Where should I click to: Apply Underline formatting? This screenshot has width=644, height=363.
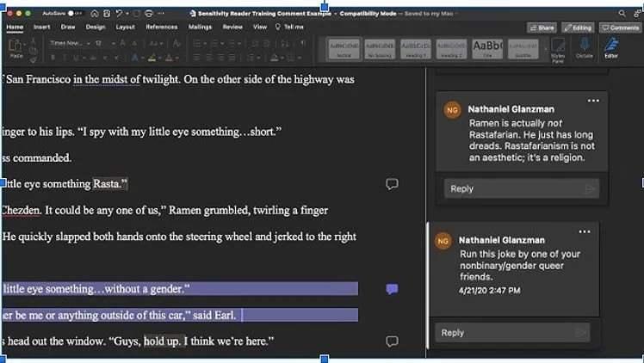[x=76, y=58]
